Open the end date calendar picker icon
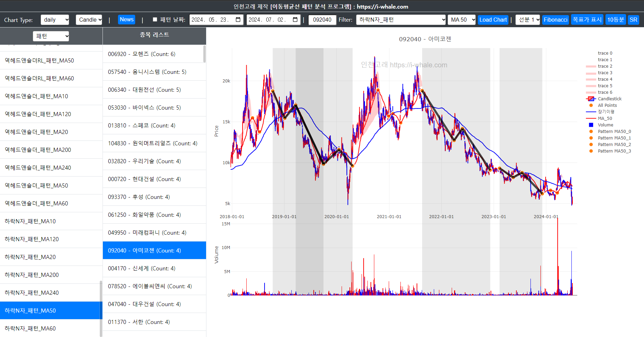This screenshot has width=644, height=337. tap(295, 20)
